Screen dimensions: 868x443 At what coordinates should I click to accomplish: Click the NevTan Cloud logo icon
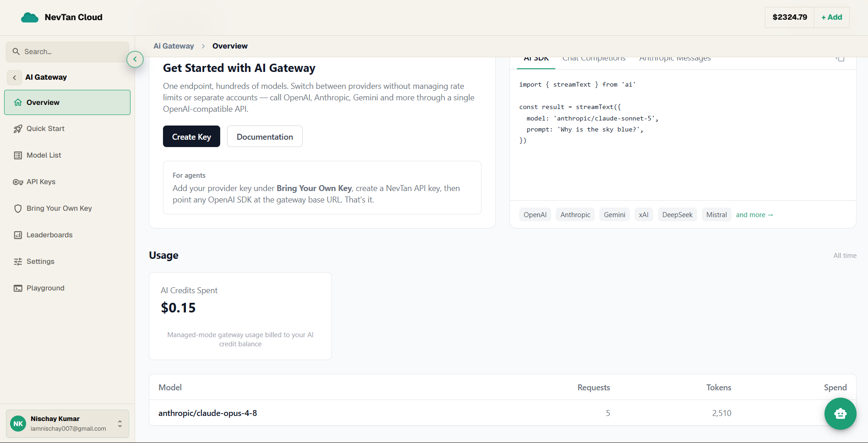pyautogui.click(x=30, y=17)
